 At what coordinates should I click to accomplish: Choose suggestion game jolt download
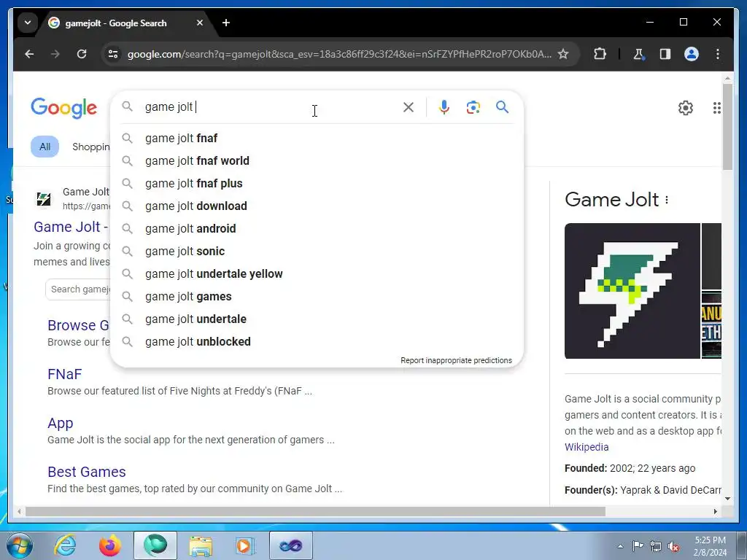click(317, 206)
